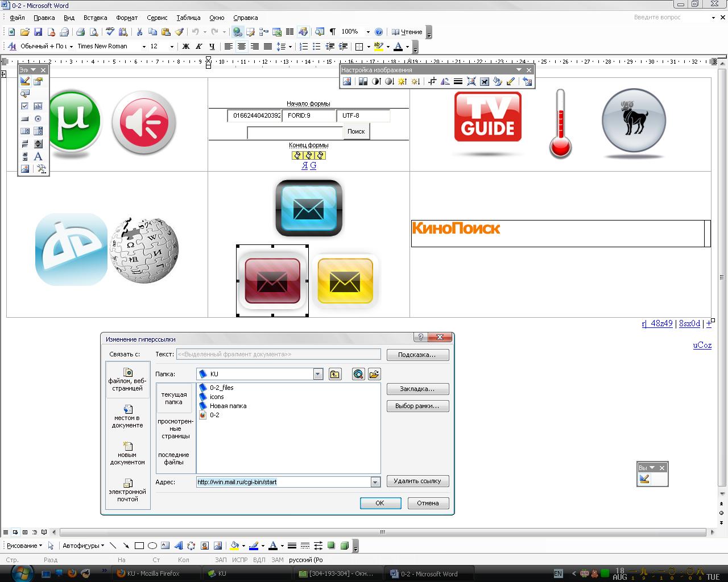Toggle Design Mode in the Controls toolbox
The image size is (728, 582).
24,81
